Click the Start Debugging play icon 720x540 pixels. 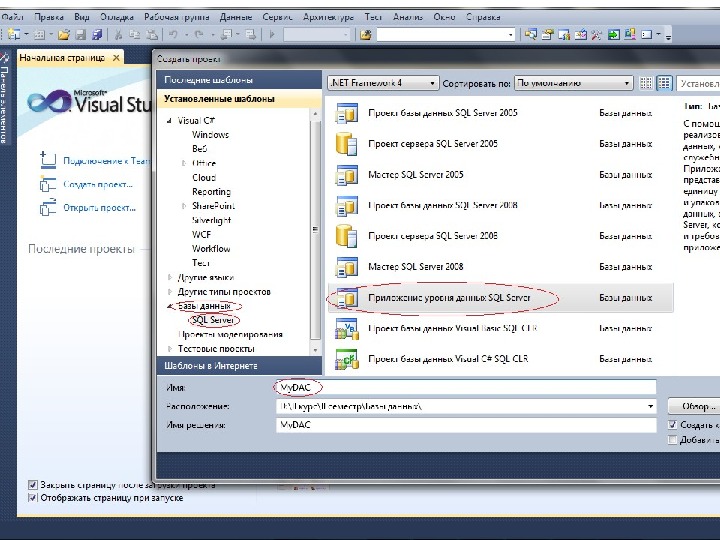pyautogui.click(x=272, y=34)
